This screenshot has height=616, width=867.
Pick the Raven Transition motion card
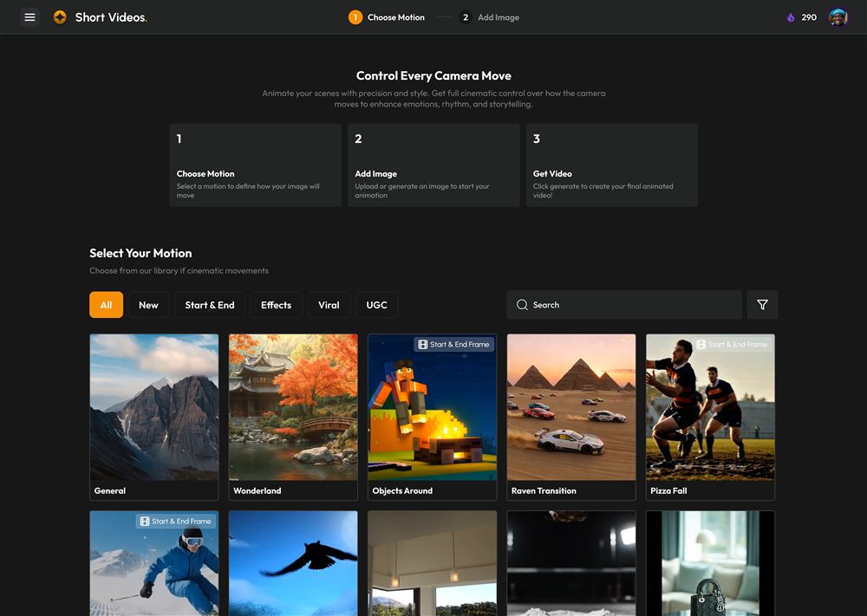(x=571, y=417)
